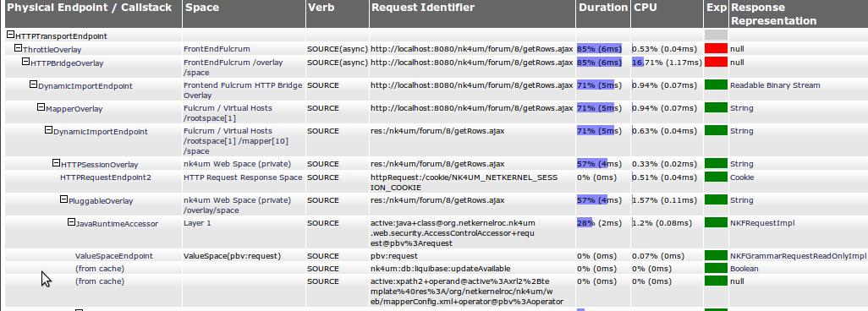Click the Request Identifier column header
The width and height of the screenshot is (868, 311).
pos(423,8)
